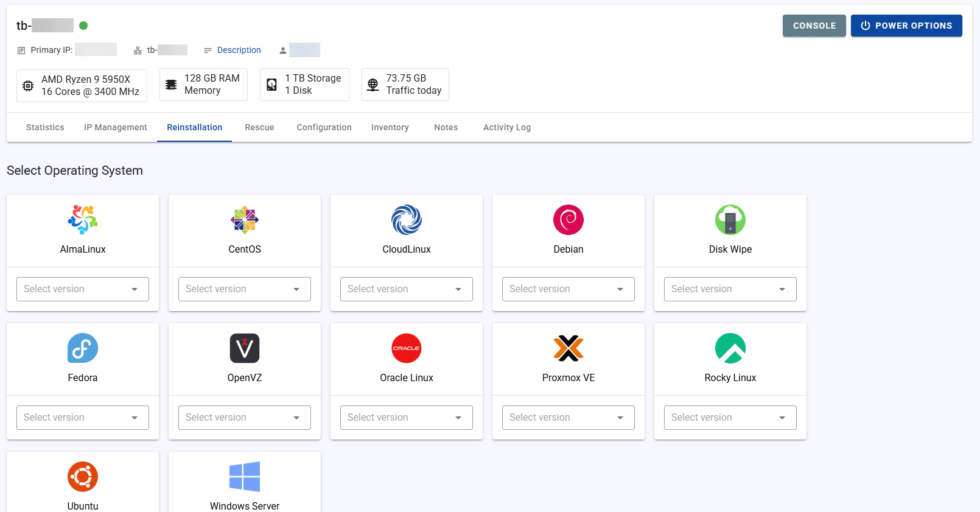Click the Windows Server logo
This screenshot has width=980, height=512.
[x=245, y=477]
